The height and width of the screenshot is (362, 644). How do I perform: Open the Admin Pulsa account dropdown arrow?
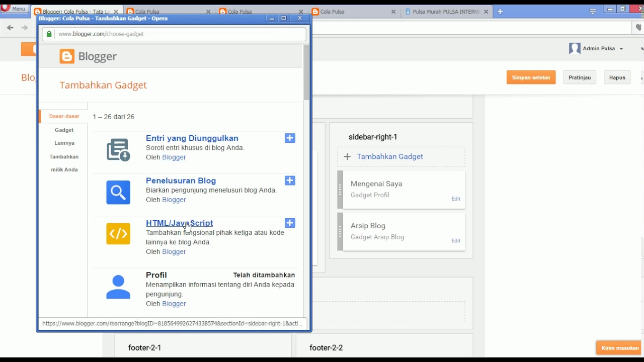coord(621,49)
